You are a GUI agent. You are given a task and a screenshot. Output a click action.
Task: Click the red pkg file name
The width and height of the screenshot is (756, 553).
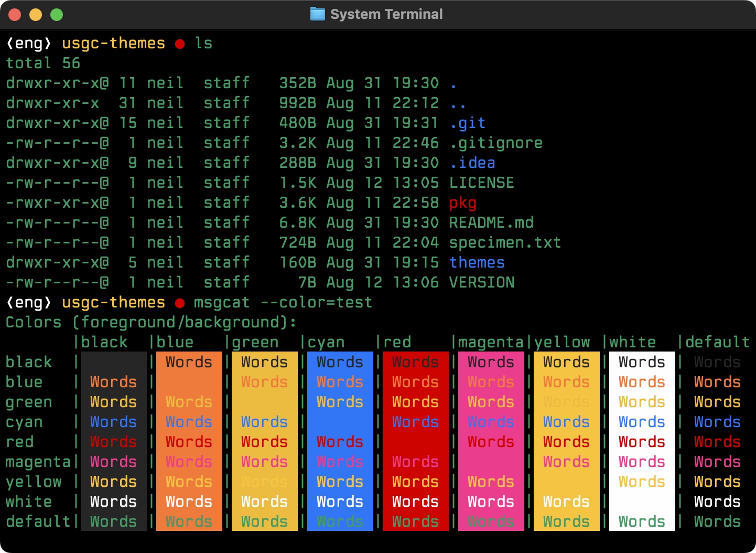463,203
